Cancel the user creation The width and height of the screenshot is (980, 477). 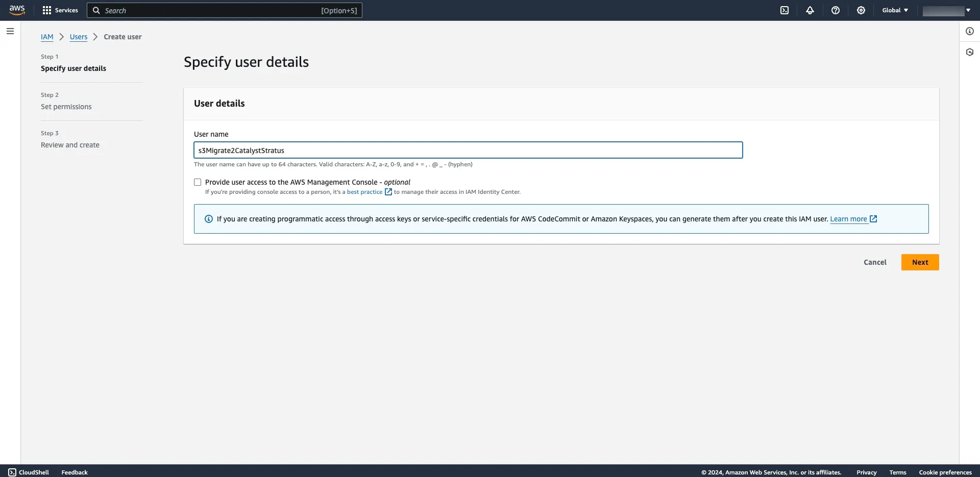(875, 262)
